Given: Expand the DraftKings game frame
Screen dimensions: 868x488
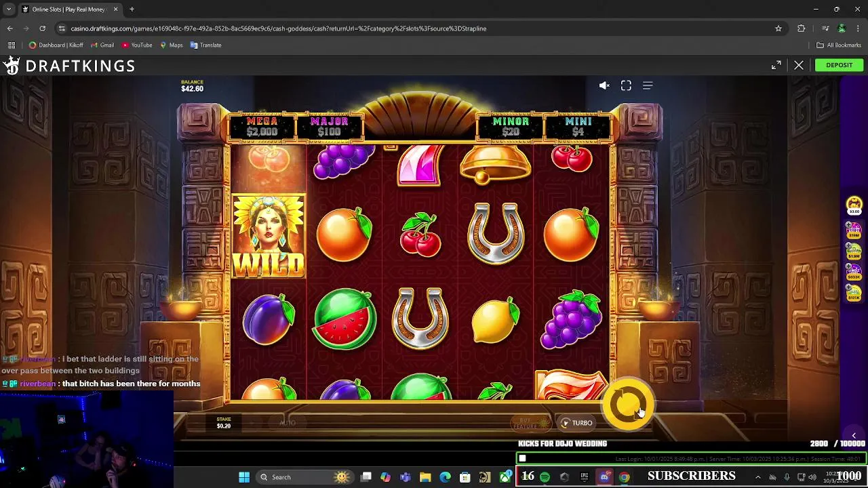Looking at the screenshot, I should [776, 65].
